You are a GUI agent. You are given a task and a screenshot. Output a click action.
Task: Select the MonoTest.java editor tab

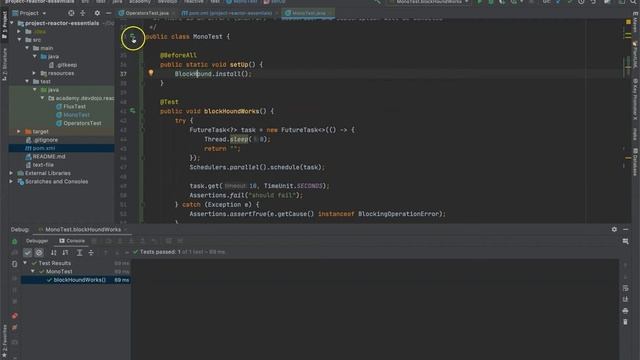click(309, 13)
